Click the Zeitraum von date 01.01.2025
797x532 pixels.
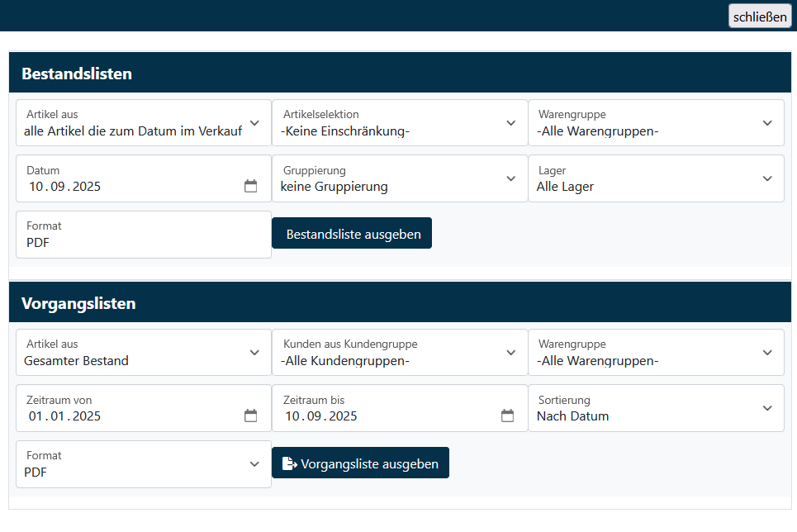(65, 416)
